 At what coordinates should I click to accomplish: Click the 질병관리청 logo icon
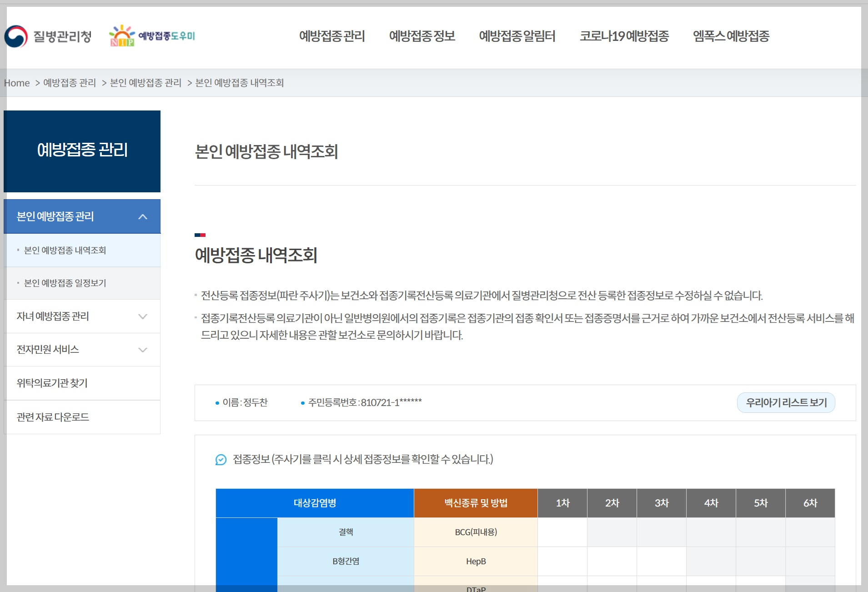[16, 37]
